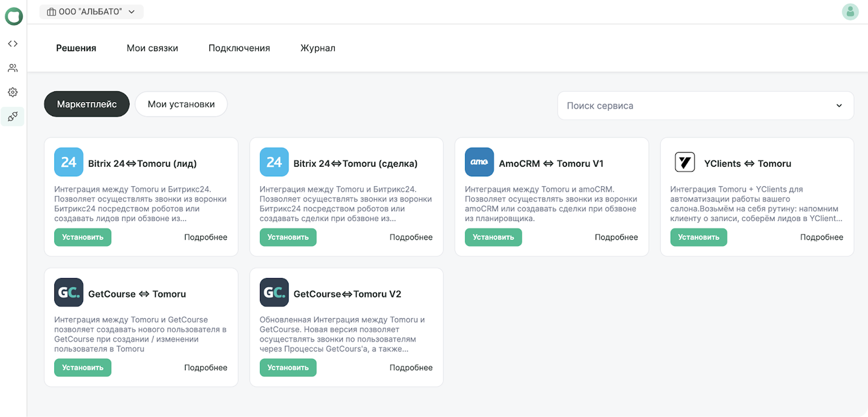
Task: Click the title YClients ⇔ Tomoru
Action: click(747, 164)
